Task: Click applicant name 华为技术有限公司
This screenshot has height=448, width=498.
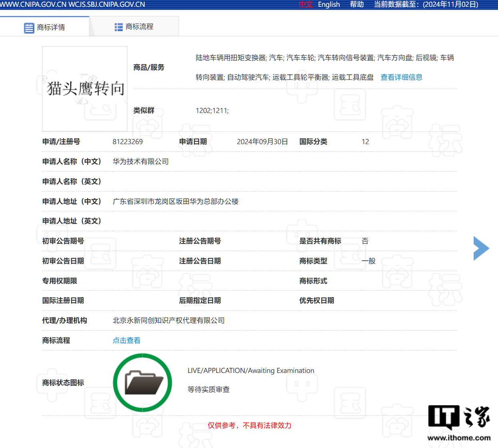Action: click(x=140, y=162)
